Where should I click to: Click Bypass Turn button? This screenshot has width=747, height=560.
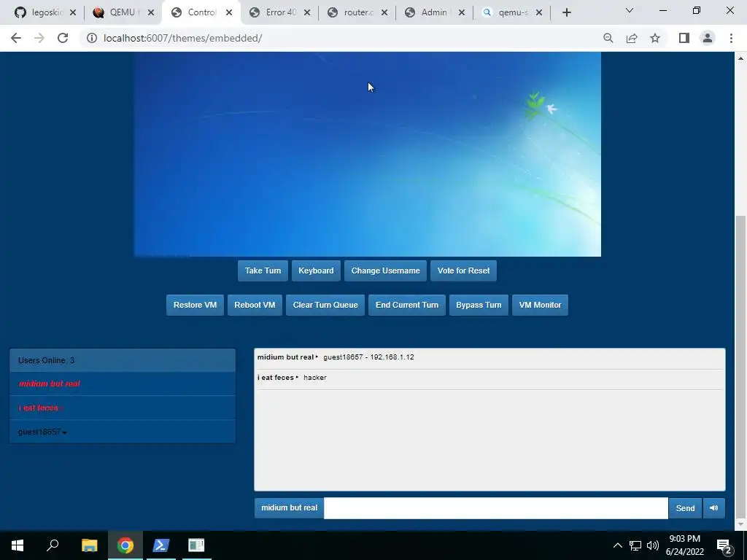[479, 306]
